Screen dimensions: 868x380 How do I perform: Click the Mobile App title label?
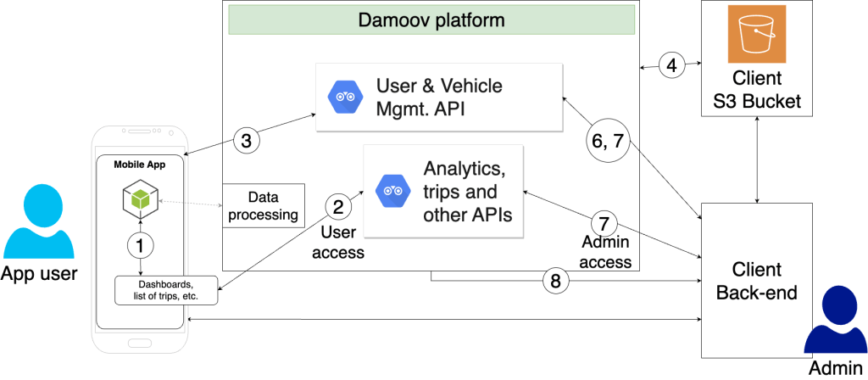point(142,165)
